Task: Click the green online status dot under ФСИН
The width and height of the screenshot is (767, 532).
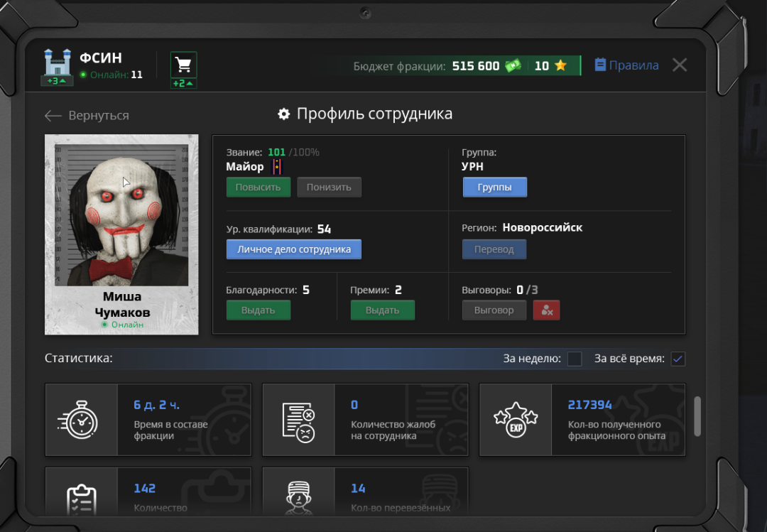Action: [x=83, y=75]
